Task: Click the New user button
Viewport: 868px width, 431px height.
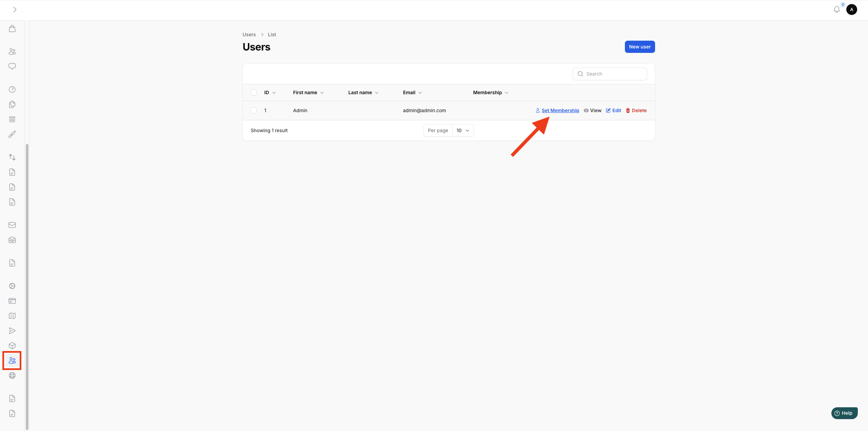Action: point(639,47)
